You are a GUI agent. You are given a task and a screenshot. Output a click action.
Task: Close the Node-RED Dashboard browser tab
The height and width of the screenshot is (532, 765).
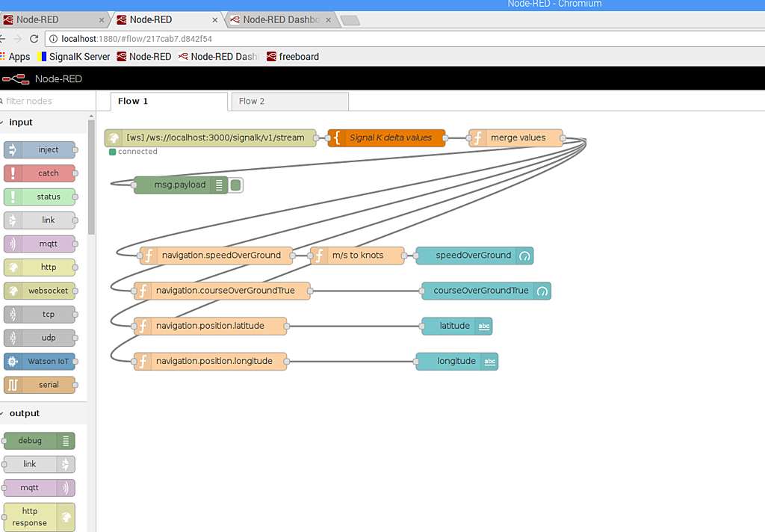pyautogui.click(x=329, y=20)
